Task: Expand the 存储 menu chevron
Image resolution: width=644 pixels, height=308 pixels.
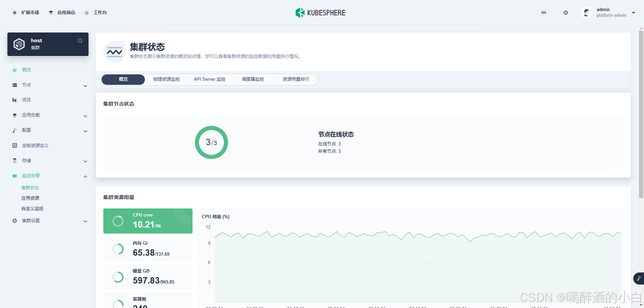Action: pyautogui.click(x=86, y=162)
